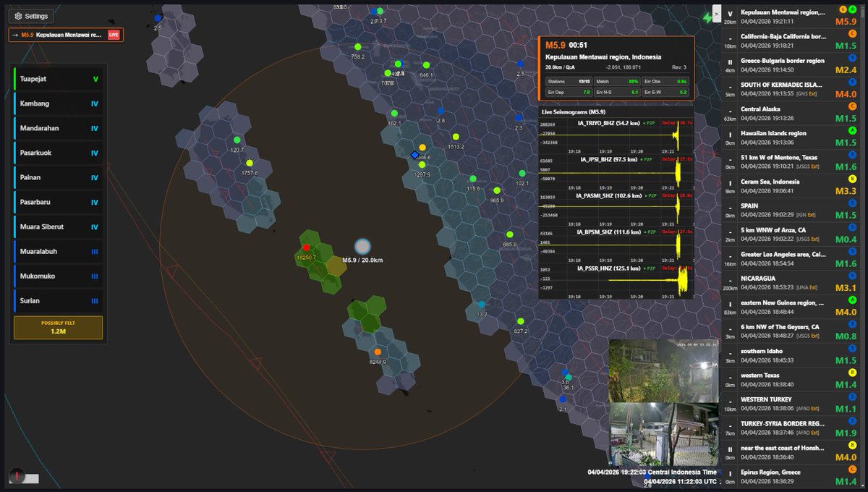Select Mandarahan intensity IV row
Image resolution: width=868 pixels, height=492 pixels.
tap(59, 129)
